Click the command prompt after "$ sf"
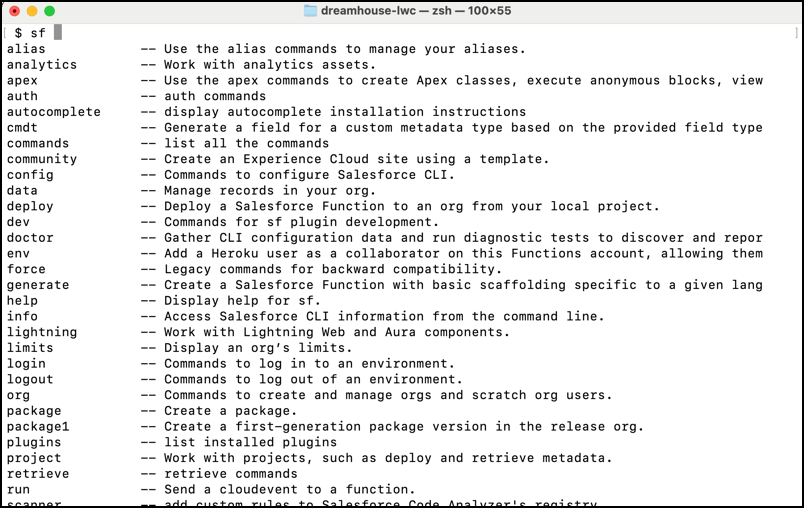Image resolution: width=804 pixels, height=508 pixels. [x=59, y=33]
